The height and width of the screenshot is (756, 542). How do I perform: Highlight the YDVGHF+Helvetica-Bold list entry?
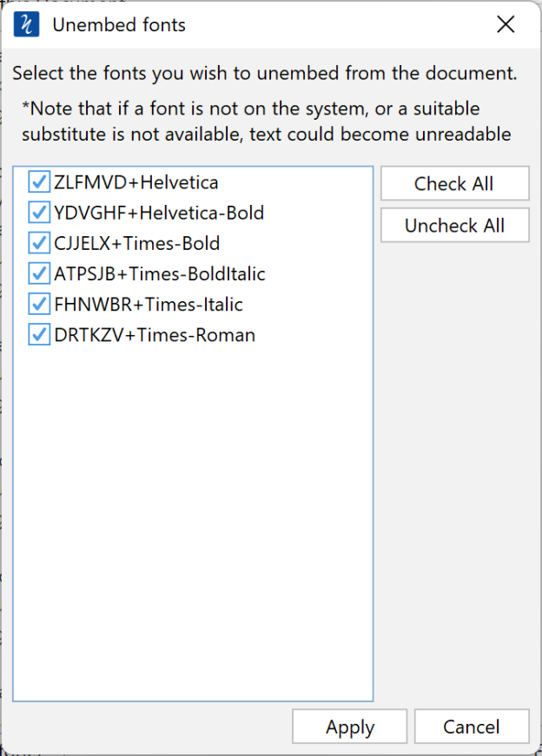click(x=159, y=213)
